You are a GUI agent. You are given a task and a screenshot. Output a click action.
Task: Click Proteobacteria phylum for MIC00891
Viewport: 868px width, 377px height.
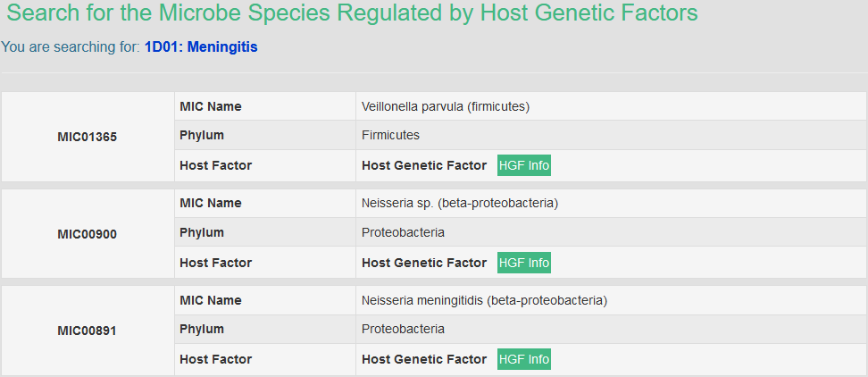(403, 329)
